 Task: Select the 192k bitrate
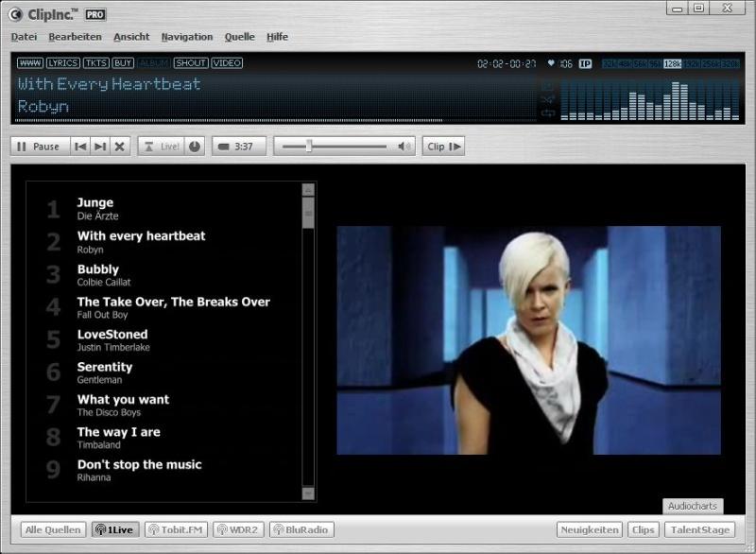692,63
